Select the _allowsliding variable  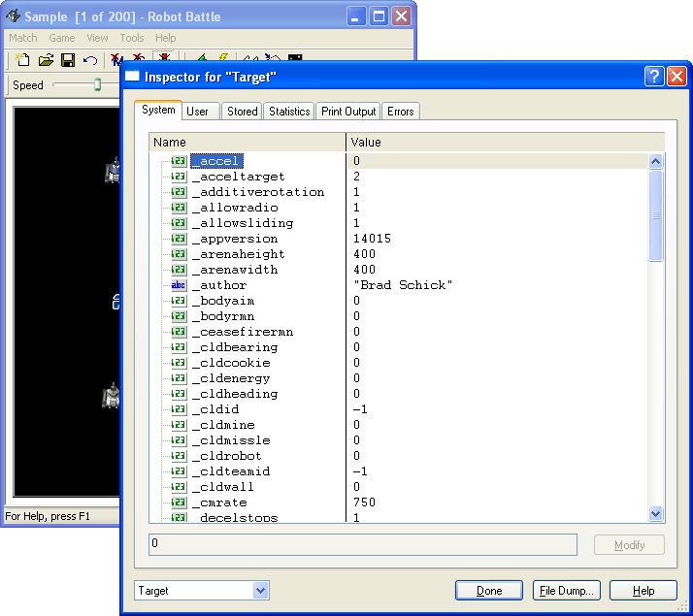[243, 223]
